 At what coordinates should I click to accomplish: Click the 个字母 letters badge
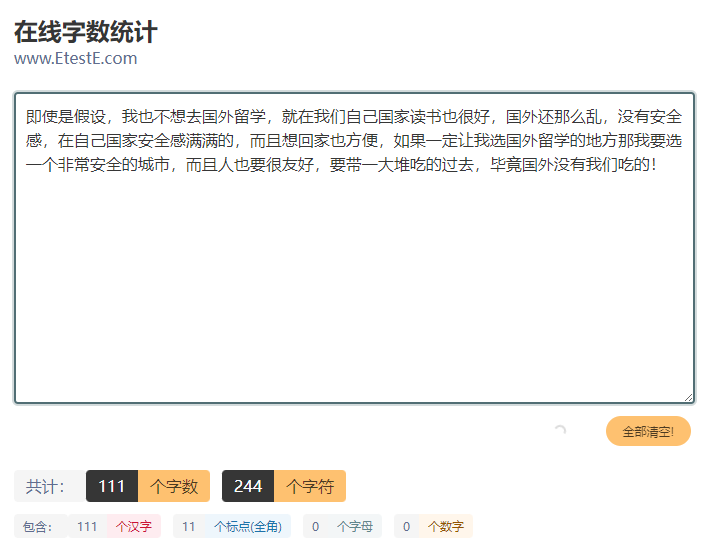(x=355, y=526)
